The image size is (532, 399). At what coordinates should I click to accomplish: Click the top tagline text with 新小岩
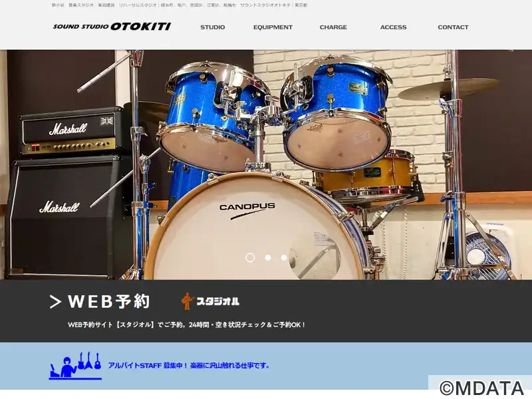point(180,5)
